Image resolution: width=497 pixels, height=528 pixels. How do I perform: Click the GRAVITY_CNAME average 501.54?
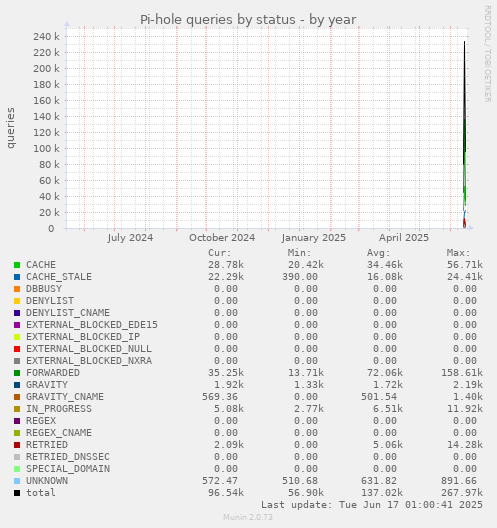pos(379,397)
